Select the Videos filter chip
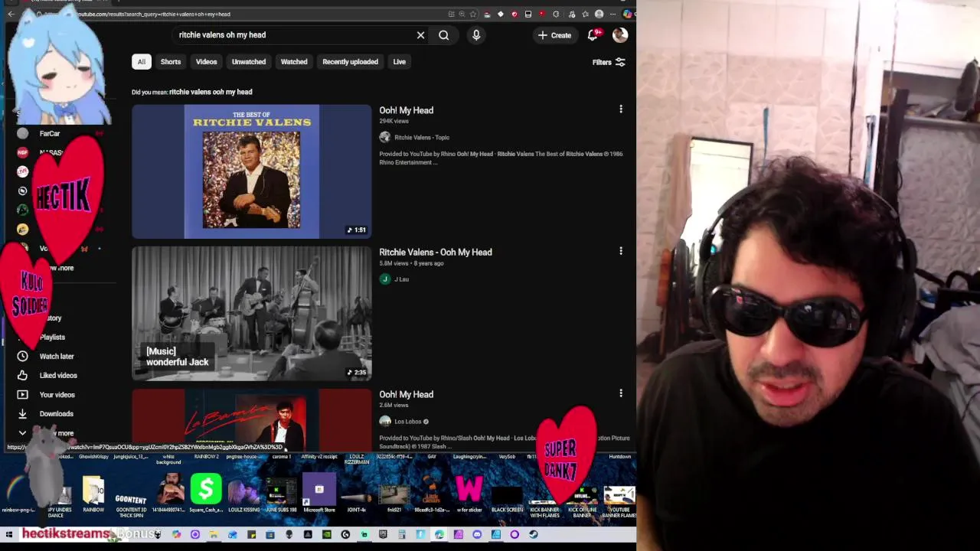 [x=206, y=62]
